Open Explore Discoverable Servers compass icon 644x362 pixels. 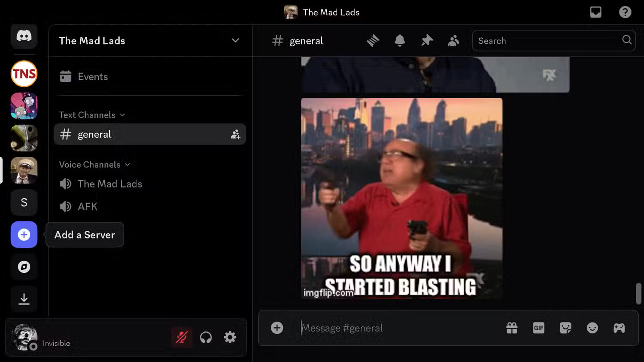pyautogui.click(x=24, y=267)
